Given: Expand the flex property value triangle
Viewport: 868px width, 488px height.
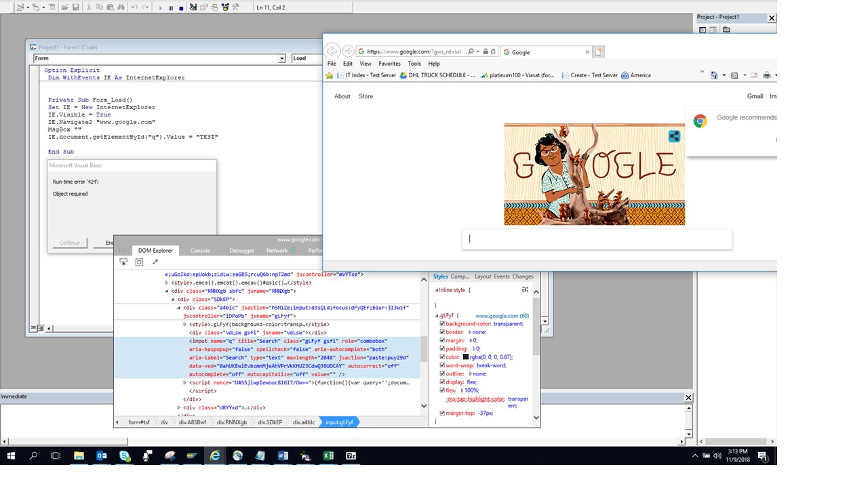Looking at the screenshot, I should pos(462,390).
